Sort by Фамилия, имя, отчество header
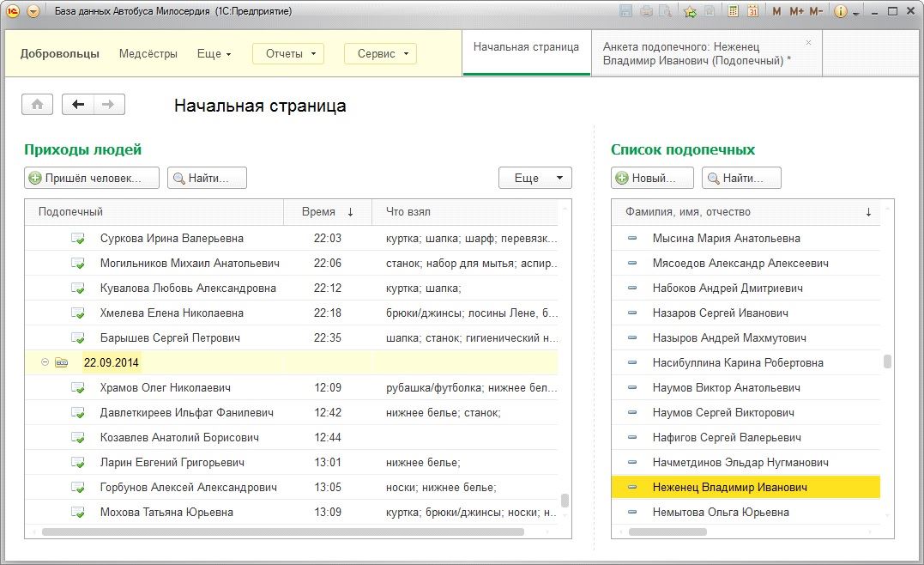 [x=746, y=212]
